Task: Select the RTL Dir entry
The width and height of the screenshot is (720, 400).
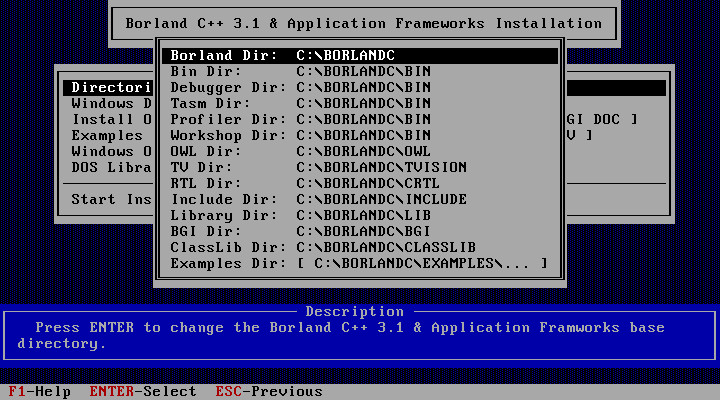Action: (x=360, y=184)
